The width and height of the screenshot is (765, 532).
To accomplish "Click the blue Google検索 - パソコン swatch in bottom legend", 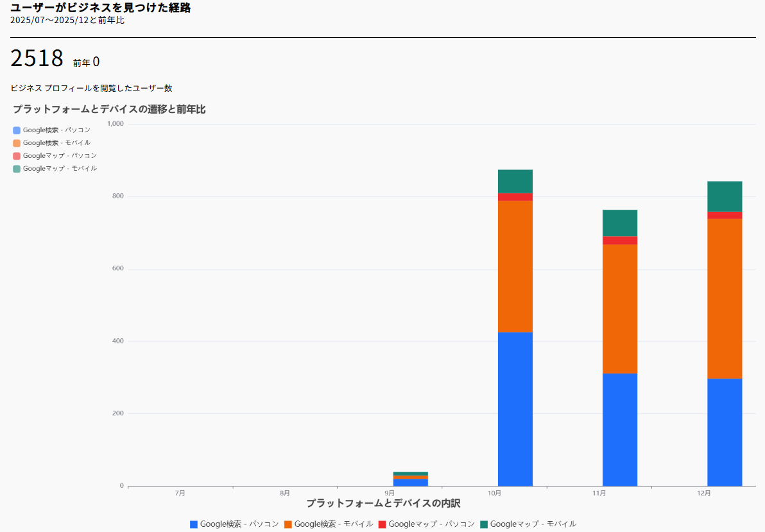I will coord(194,524).
